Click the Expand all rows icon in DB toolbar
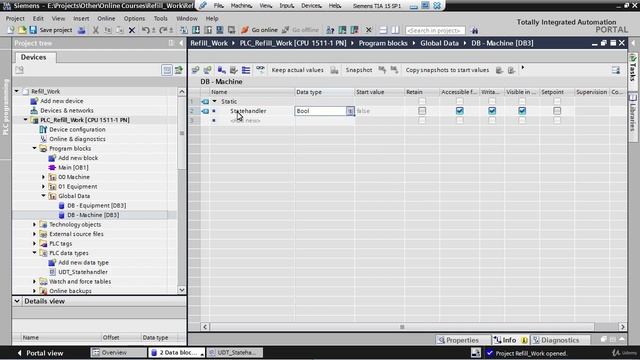The height and width of the screenshot is (360, 640). point(246,70)
